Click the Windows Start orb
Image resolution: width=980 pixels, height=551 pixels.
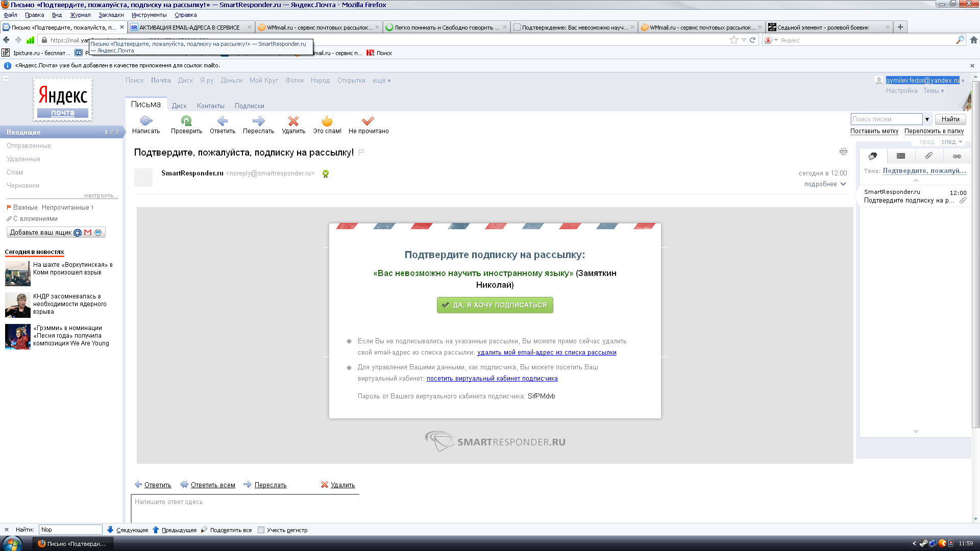pos(11,543)
